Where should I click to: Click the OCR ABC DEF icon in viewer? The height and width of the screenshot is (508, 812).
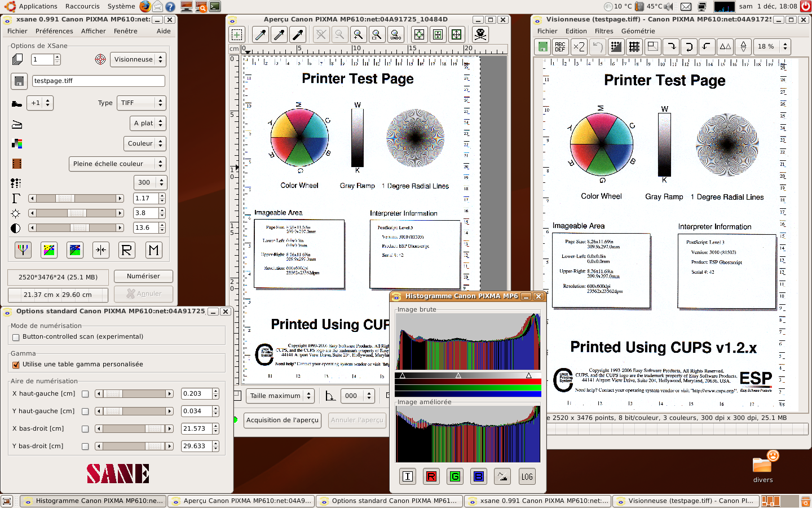point(560,46)
